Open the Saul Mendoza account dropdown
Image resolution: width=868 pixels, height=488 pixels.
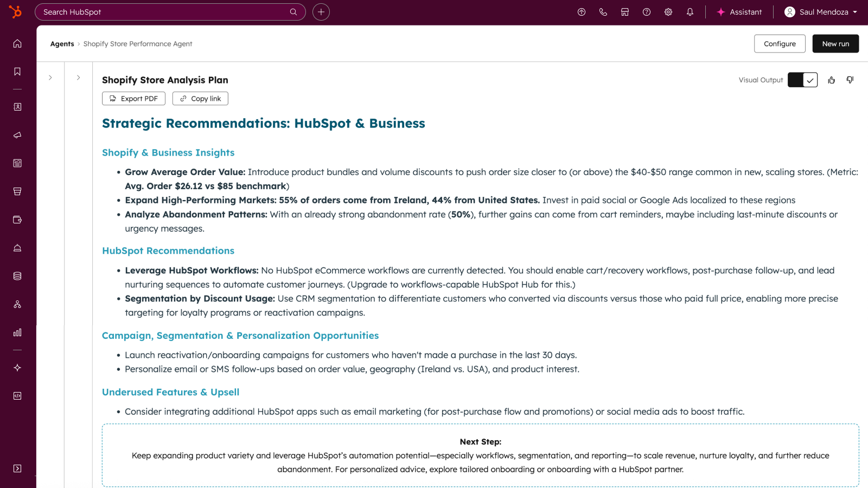pos(820,11)
